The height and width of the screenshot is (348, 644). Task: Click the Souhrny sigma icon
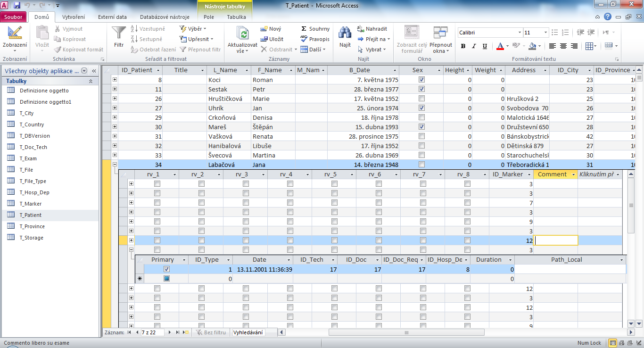[304, 29]
